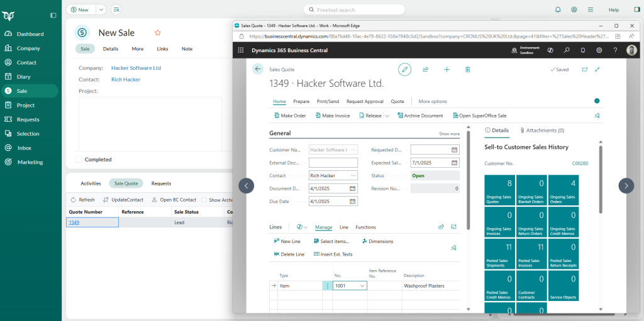This screenshot has width=644, height=321.
Task: Open Copilot icon in Business Central header
Action: (x=550, y=50)
